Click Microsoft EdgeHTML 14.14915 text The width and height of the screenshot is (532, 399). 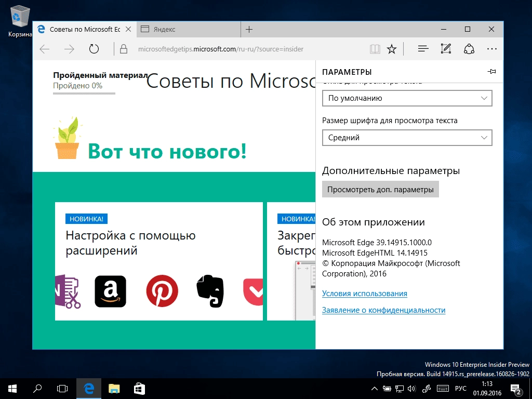point(375,253)
